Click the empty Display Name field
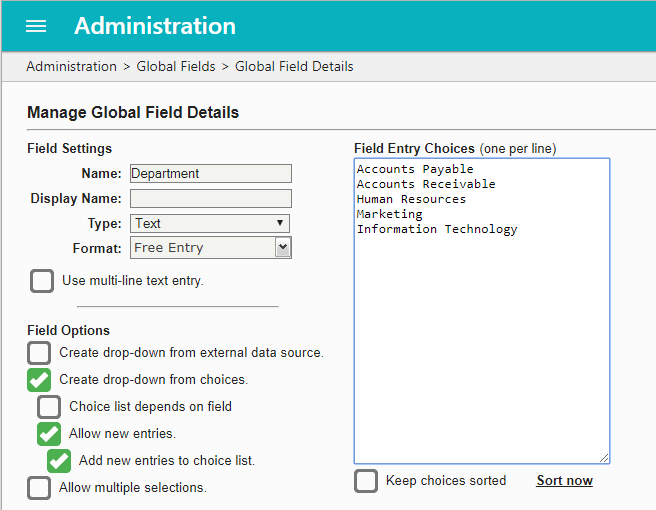 point(211,198)
